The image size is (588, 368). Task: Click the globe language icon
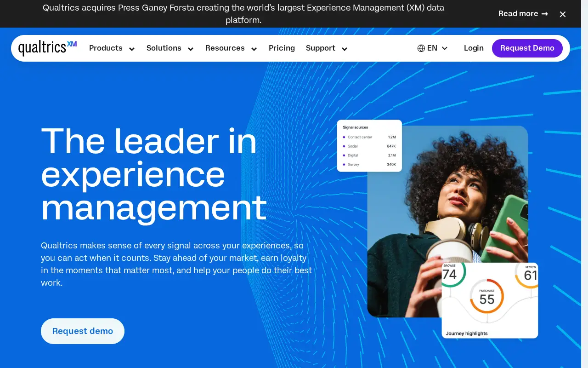421,48
